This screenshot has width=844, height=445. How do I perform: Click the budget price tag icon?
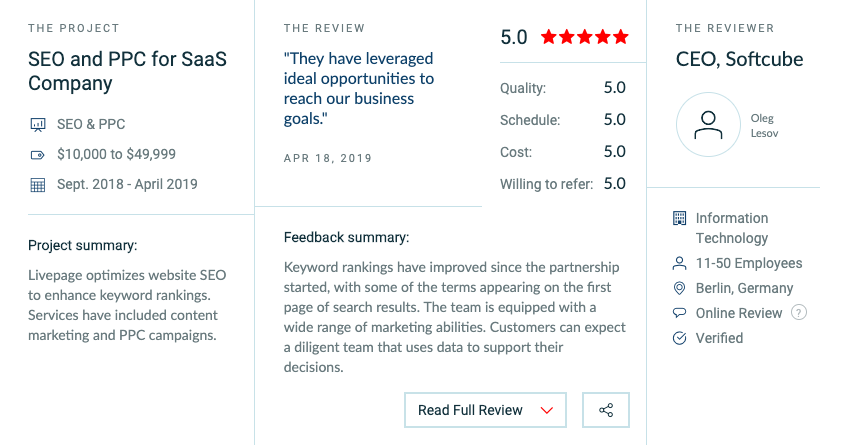(x=38, y=155)
